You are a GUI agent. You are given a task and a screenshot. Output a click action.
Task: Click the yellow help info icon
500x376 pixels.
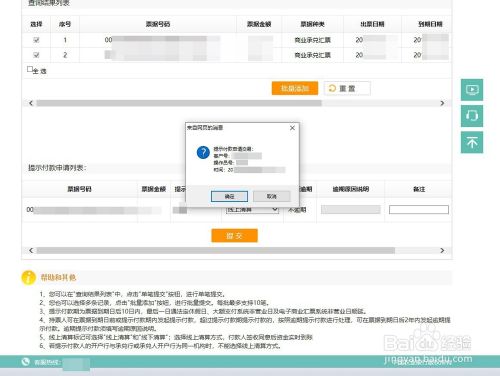coord(28,277)
